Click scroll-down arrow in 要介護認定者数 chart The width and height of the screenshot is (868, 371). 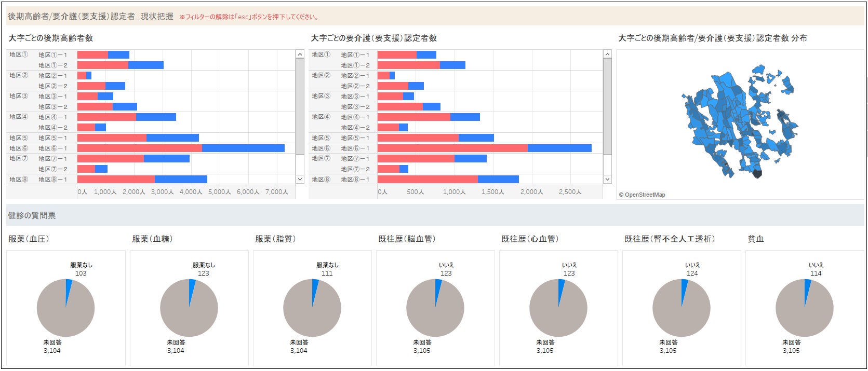(x=607, y=179)
